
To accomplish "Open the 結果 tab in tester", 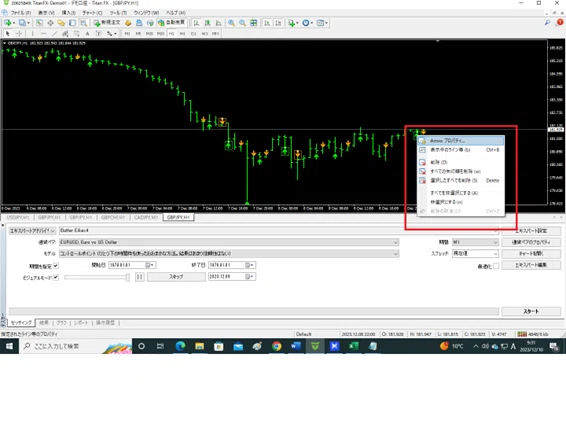I will point(44,323).
